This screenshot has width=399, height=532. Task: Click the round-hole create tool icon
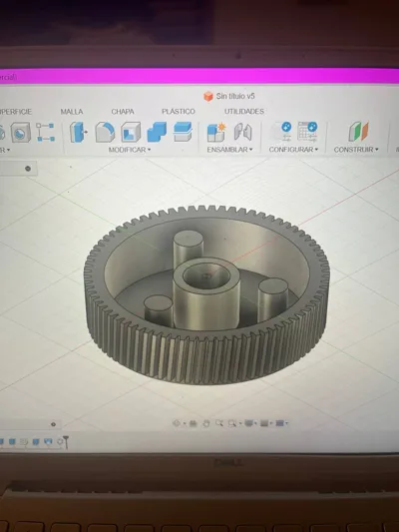(21, 133)
